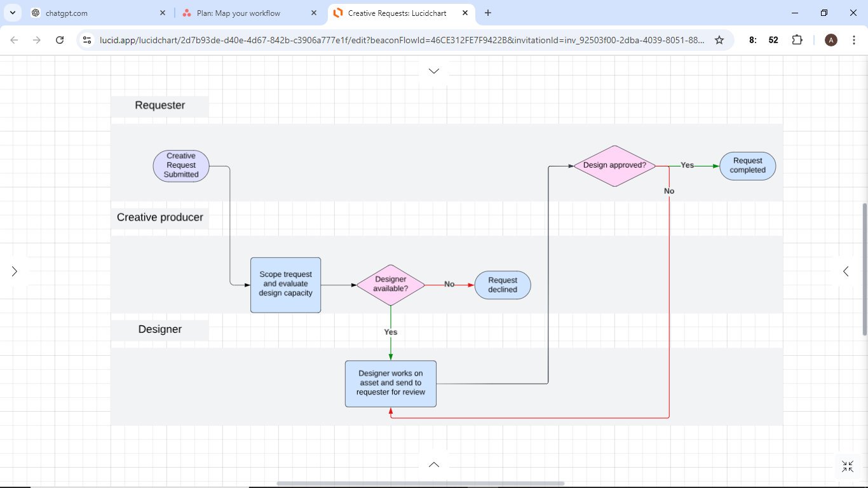Click the No label before Request declined
Screen dimensions: 868x488
(449, 285)
